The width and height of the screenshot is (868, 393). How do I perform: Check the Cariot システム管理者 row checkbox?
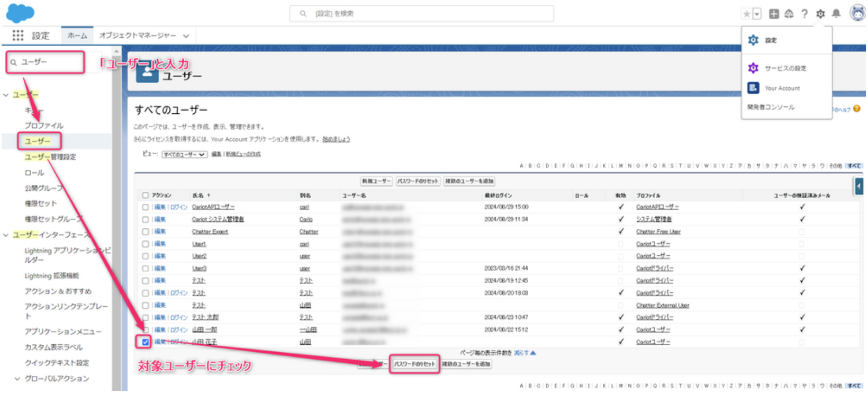pyautogui.click(x=145, y=219)
